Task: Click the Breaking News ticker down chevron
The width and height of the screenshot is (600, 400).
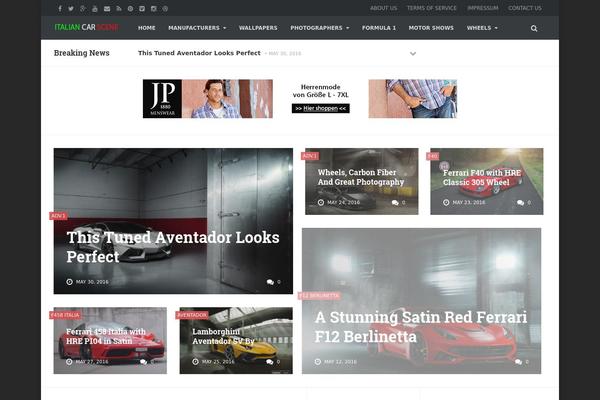Action: pyautogui.click(x=413, y=54)
